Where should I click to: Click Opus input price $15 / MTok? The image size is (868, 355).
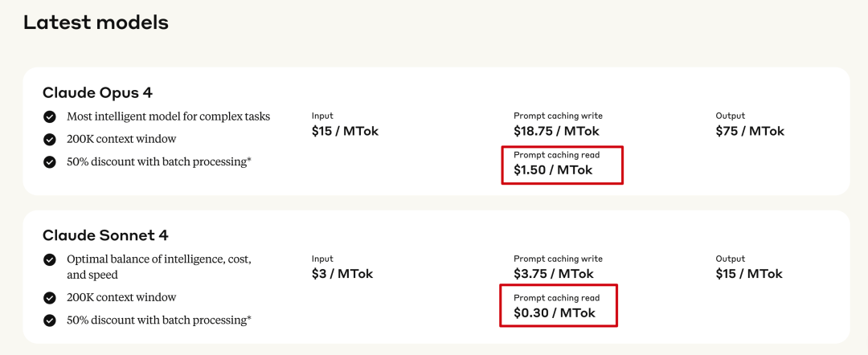point(345,131)
